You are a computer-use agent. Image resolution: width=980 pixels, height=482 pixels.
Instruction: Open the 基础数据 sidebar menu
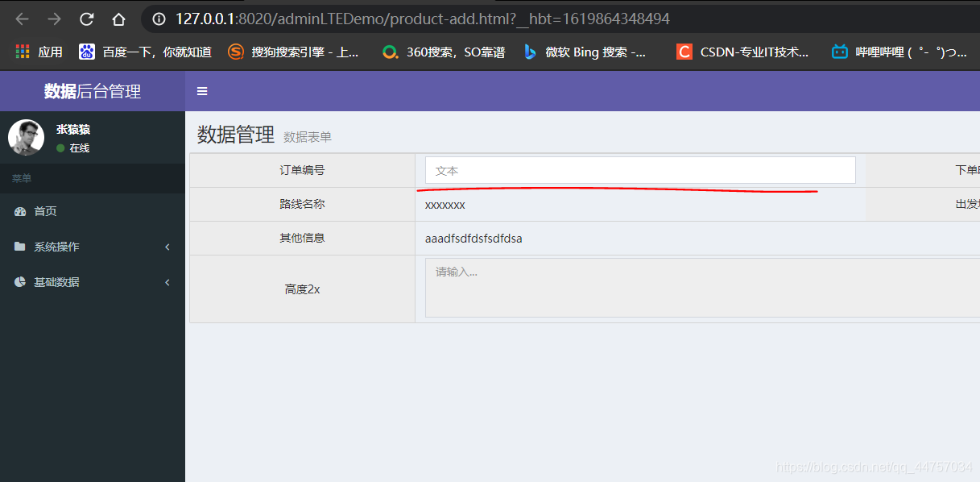point(93,282)
